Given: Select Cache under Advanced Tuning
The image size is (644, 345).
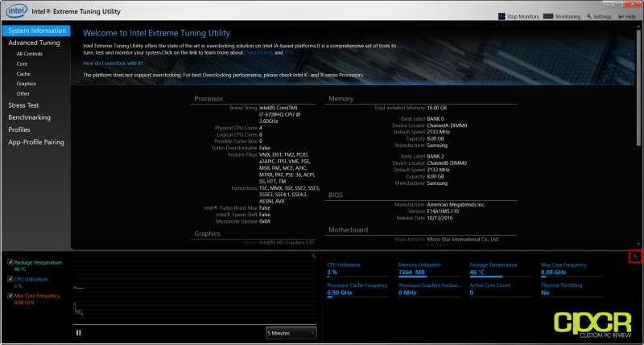Looking at the screenshot, I should coord(23,74).
